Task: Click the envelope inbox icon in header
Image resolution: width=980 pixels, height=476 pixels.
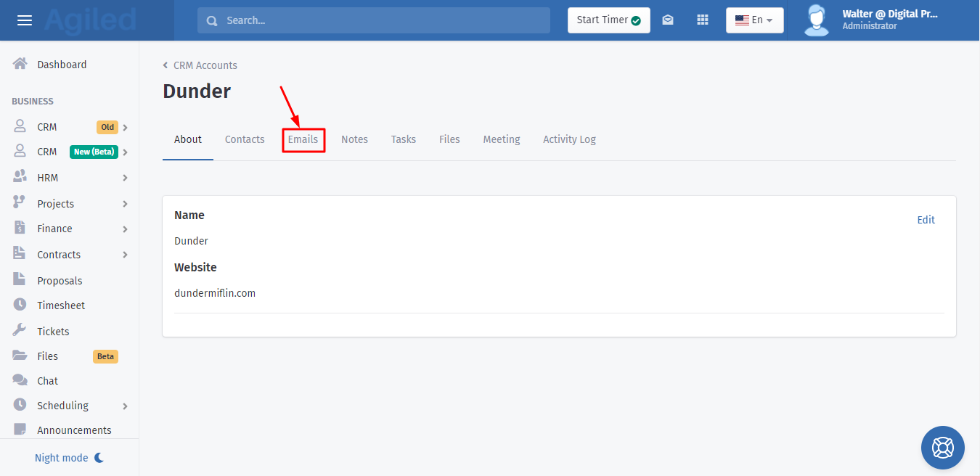Action: [668, 20]
